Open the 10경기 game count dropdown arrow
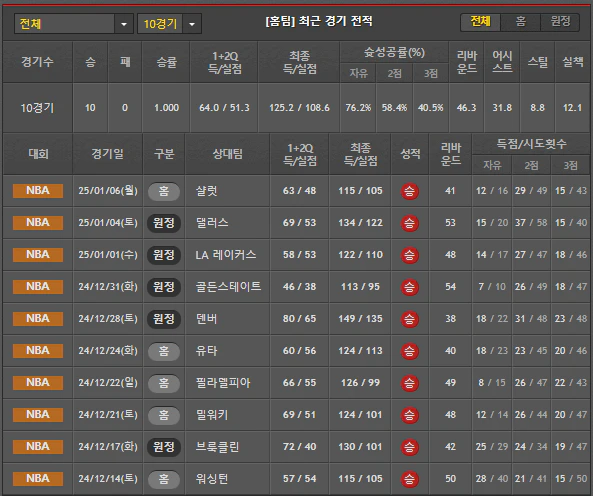This screenshot has height=496, width=593. pyautogui.click(x=192, y=24)
